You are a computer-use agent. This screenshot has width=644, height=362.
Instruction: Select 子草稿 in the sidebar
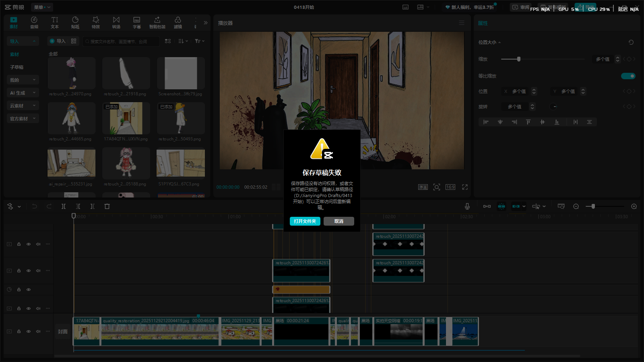click(x=17, y=67)
